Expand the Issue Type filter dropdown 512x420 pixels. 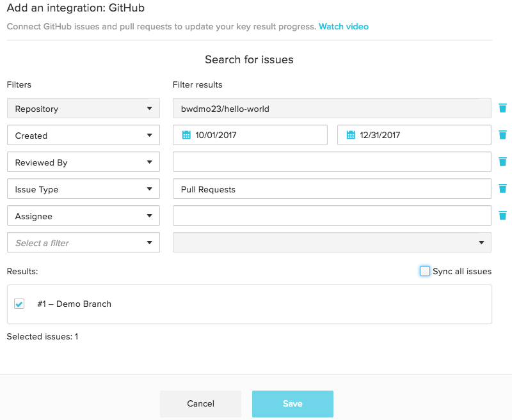click(x=83, y=189)
